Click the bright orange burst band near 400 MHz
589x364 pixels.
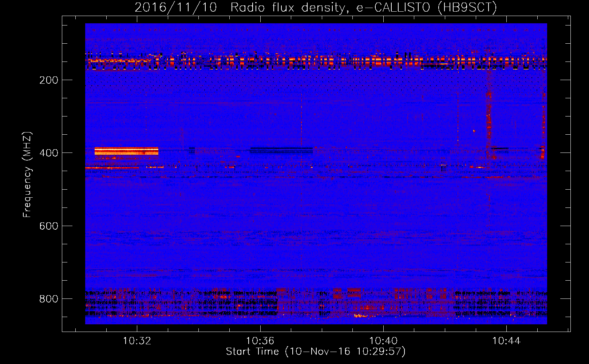[126, 151]
